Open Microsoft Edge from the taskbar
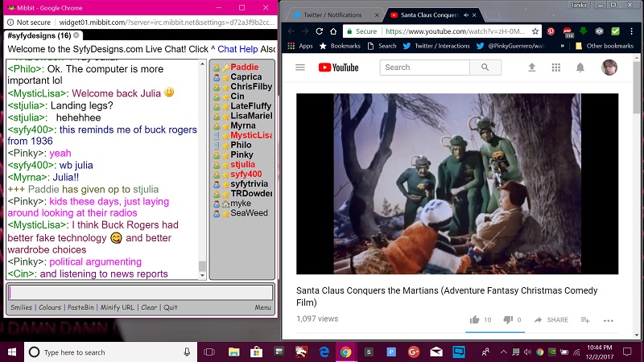The image size is (644, 362). 324,352
